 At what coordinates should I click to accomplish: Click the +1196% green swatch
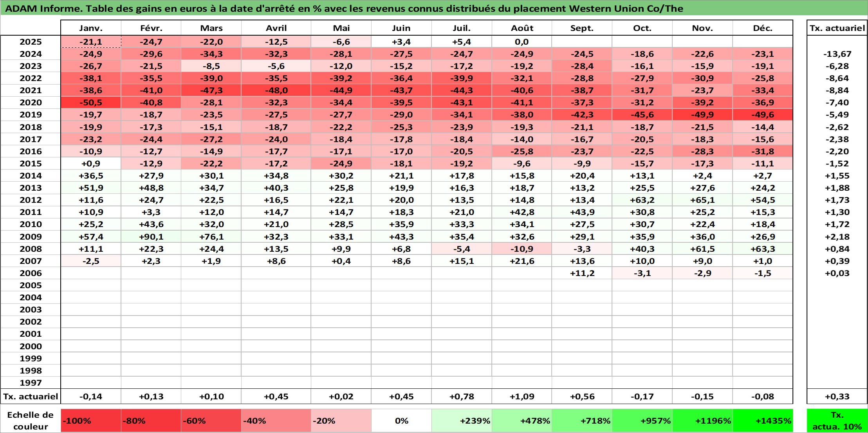click(x=702, y=421)
